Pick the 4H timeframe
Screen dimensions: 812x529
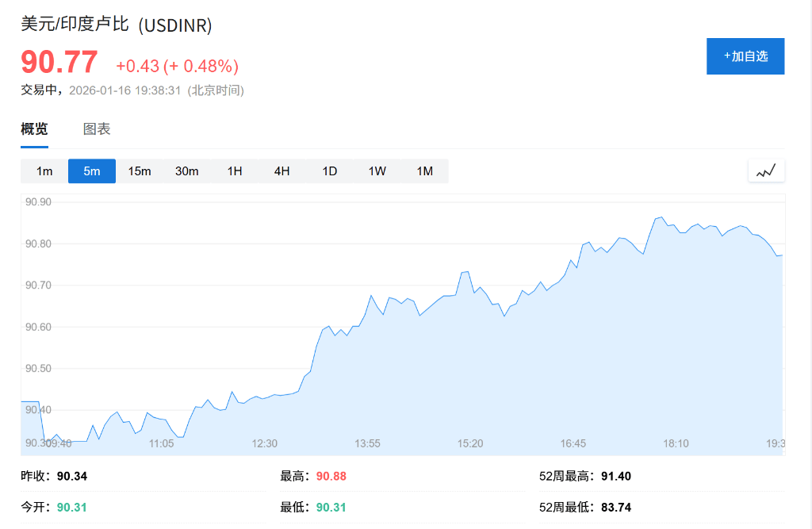coord(282,171)
